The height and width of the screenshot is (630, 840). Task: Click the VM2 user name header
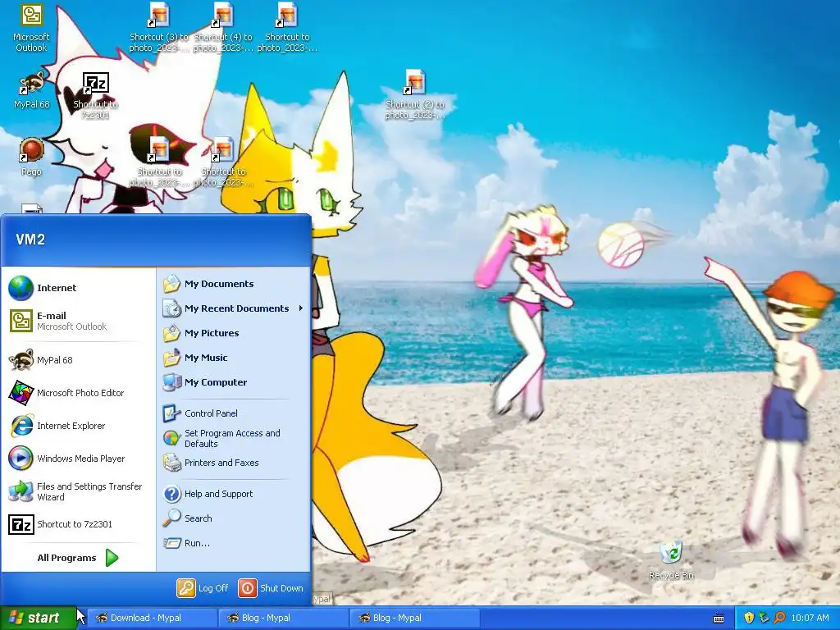tap(30, 240)
